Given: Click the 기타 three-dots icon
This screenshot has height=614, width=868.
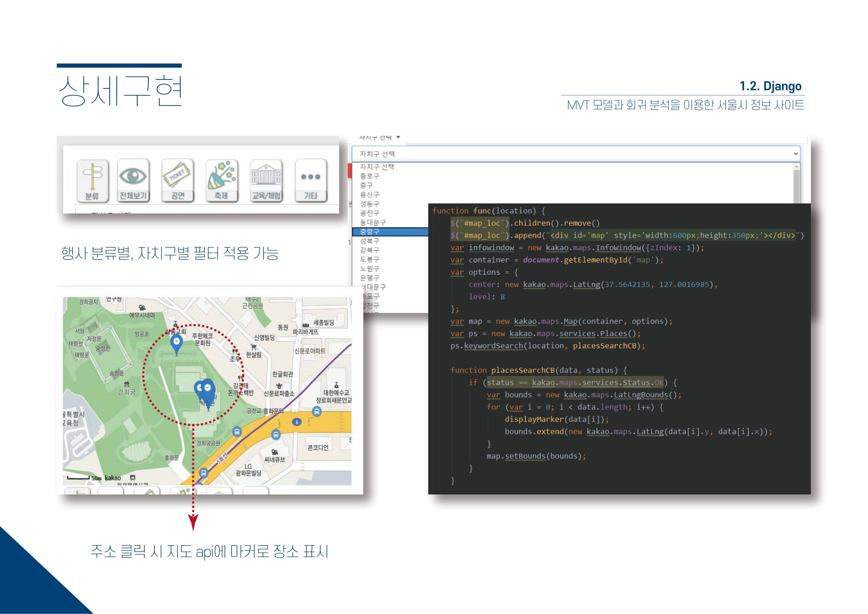Looking at the screenshot, I should click(310, 180).
